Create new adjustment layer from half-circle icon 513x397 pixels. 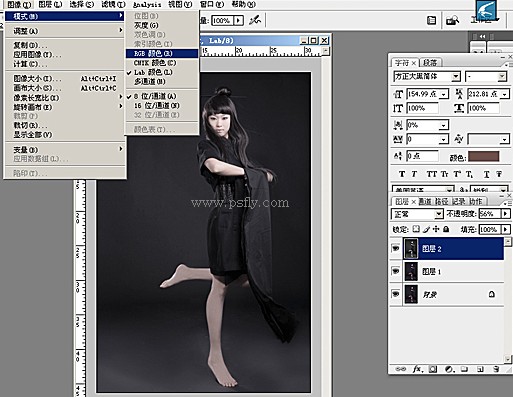pyautogui.click(x=449, y=369)
